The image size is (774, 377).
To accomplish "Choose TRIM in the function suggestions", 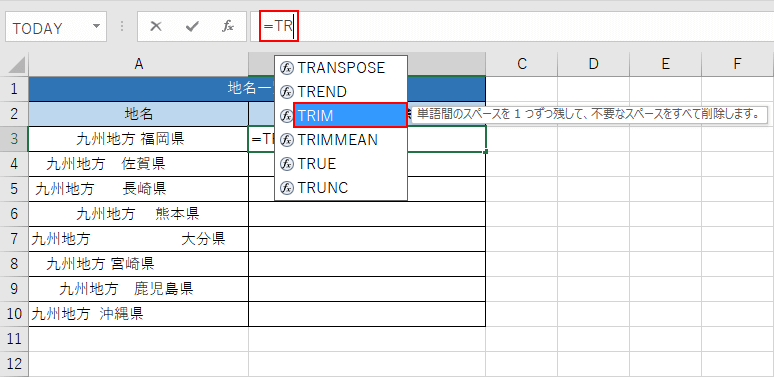I will (x=350, y=115).
